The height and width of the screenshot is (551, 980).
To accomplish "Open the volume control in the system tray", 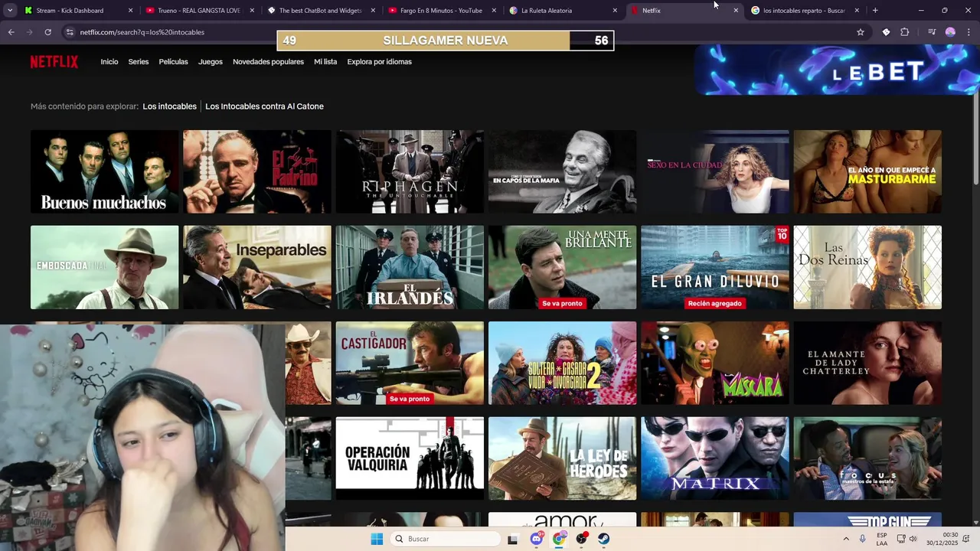I will click(x=913, y=539).
